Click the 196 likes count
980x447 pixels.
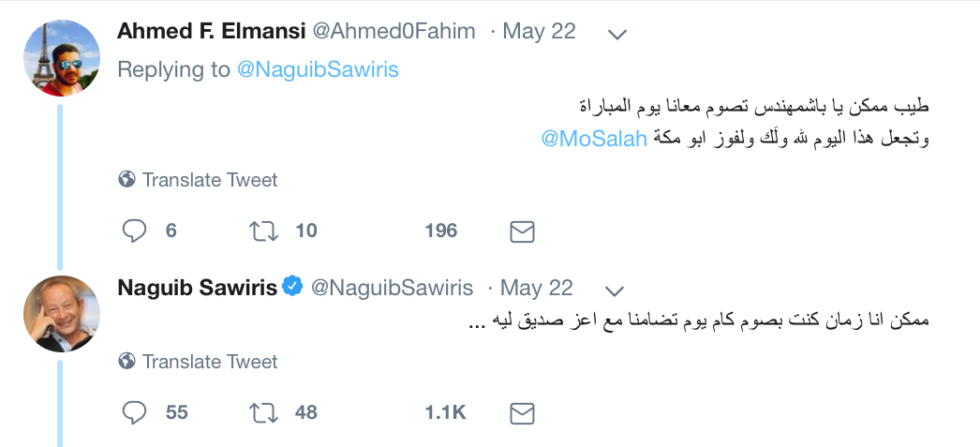pos(440,231)
